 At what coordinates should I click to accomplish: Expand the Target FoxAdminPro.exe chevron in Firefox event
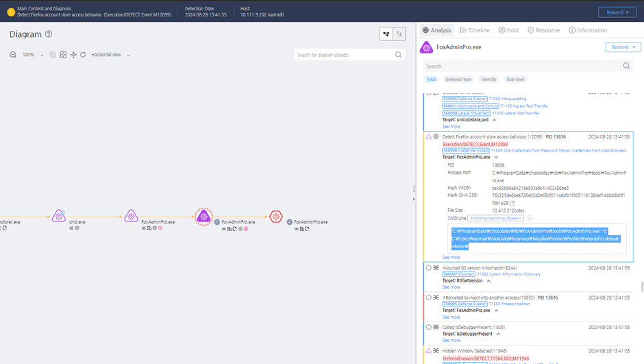pos(497,158)
